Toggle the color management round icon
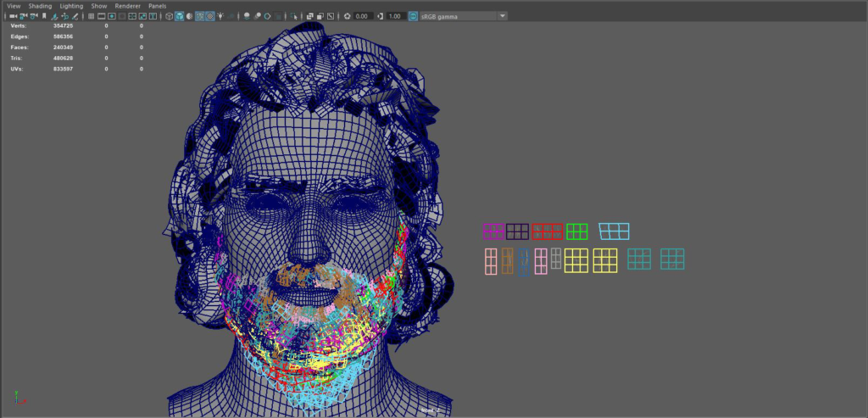 414,16
